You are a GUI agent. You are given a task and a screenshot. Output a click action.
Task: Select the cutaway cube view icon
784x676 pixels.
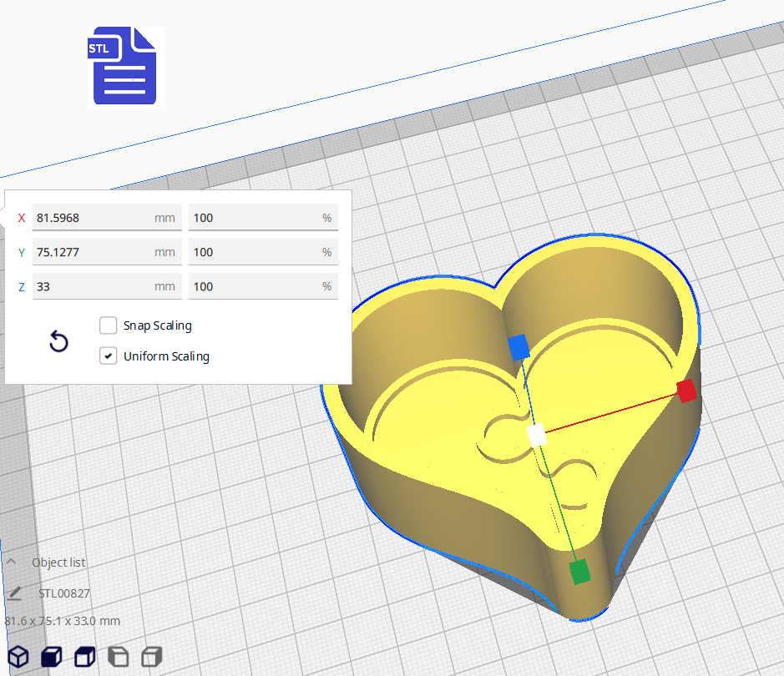(x=84, y=657)
